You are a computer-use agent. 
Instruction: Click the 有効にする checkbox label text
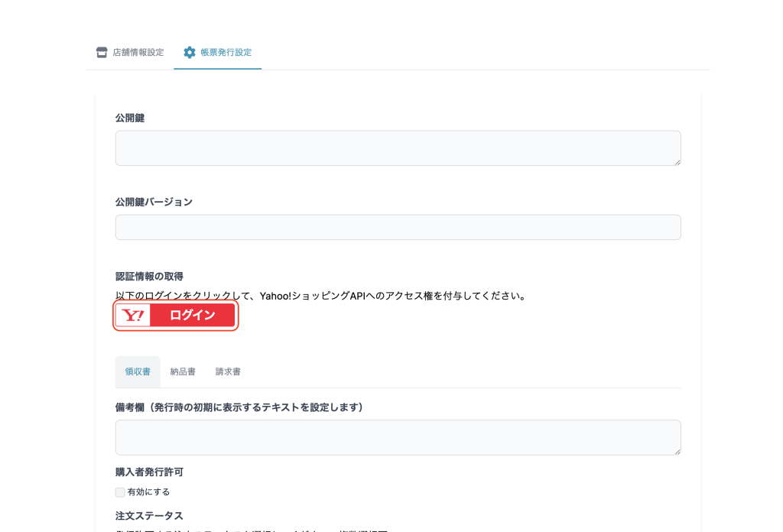(149, 492)
